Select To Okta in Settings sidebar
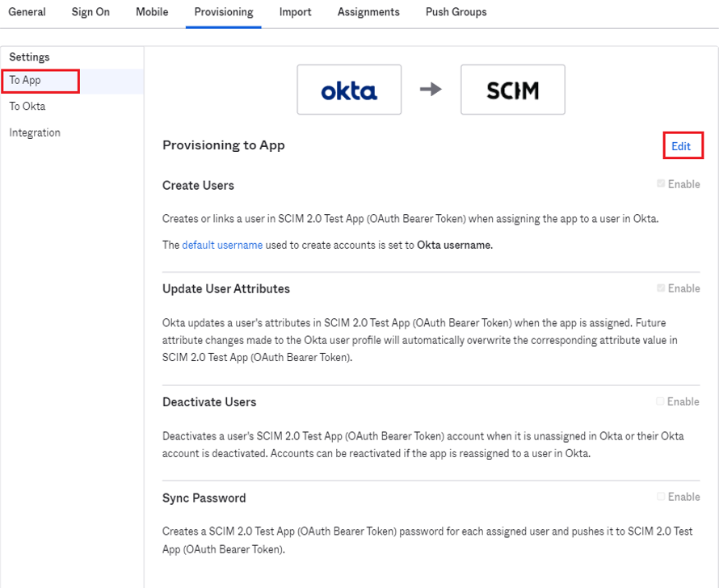 pos(27,107)
